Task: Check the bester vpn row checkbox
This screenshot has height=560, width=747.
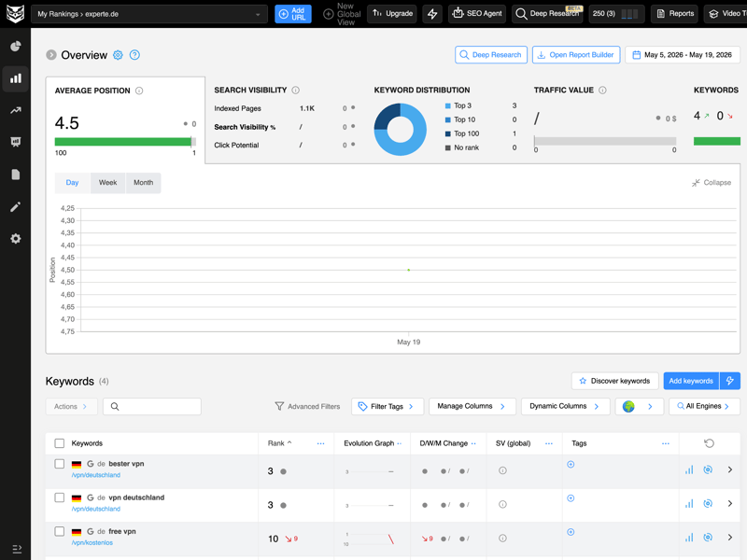Action: click(60, 464)
